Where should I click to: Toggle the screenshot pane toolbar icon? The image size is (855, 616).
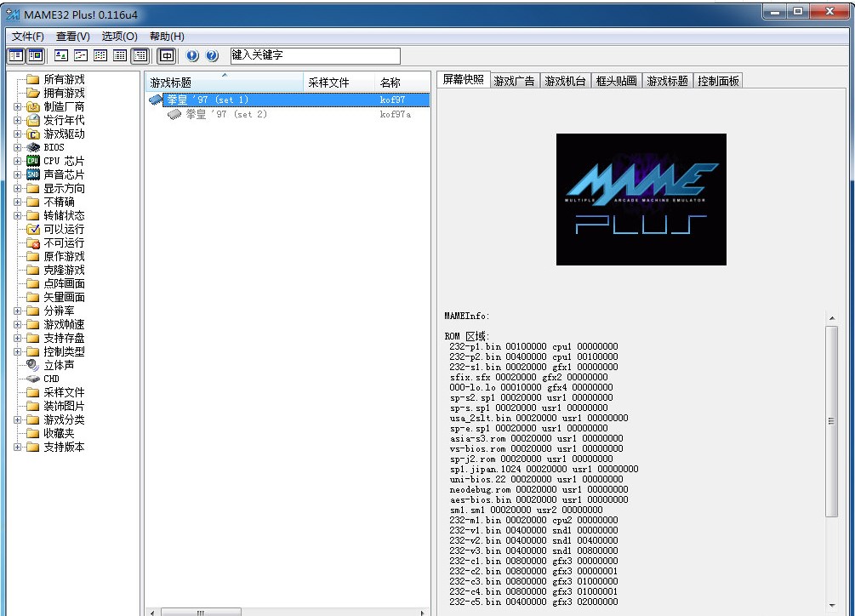coord(36,55)
